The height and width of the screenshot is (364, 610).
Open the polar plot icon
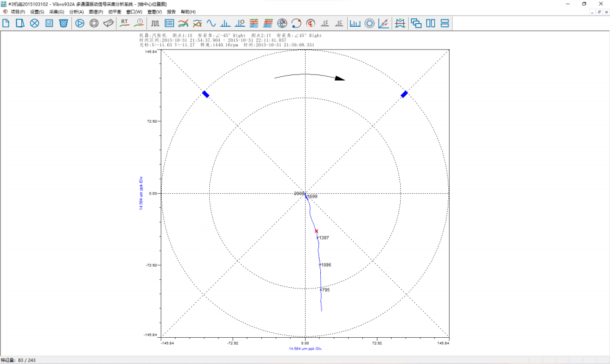coord(282,23)
